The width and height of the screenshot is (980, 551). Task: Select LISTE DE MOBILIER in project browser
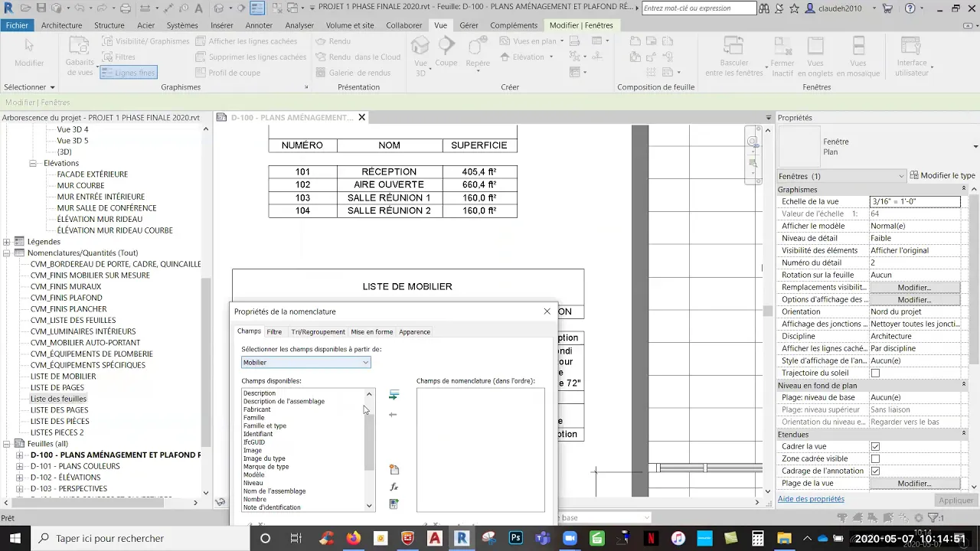(63, 377)
